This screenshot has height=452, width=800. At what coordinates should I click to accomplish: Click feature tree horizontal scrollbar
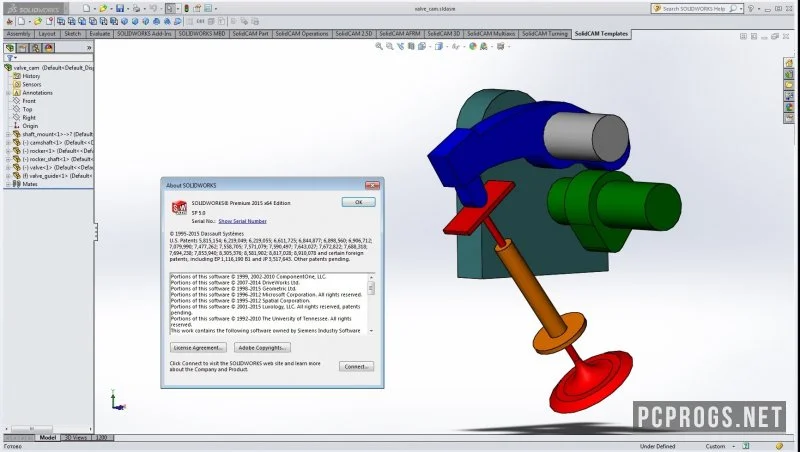pyautogui.click(x=49, y=429)
